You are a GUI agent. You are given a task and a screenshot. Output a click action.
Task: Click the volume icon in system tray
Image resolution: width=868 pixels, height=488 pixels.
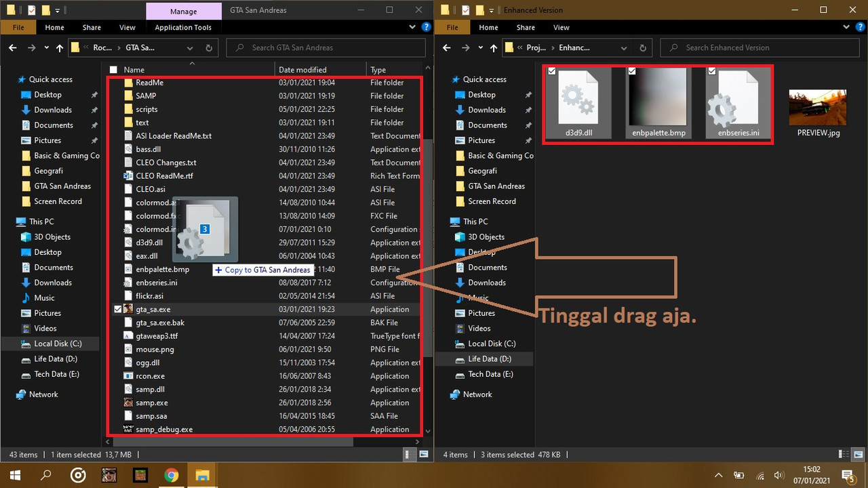781,474
